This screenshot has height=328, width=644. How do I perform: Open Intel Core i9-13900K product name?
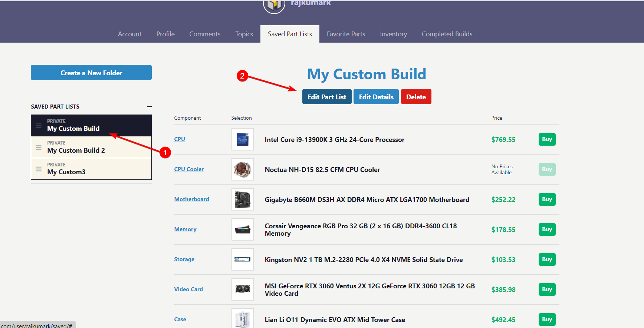click(x=335, y=140)
